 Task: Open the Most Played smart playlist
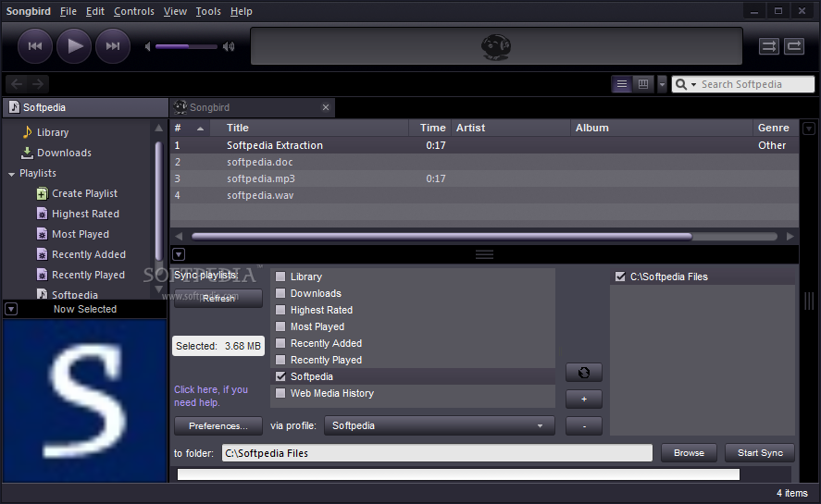pyautogui.click(x=81, y=235)
